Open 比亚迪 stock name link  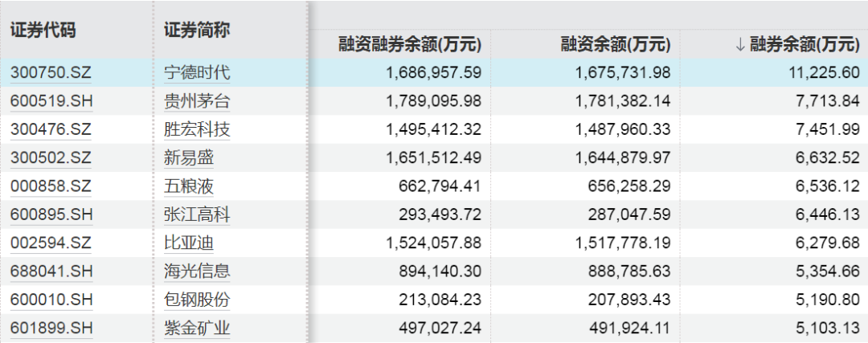189,243
